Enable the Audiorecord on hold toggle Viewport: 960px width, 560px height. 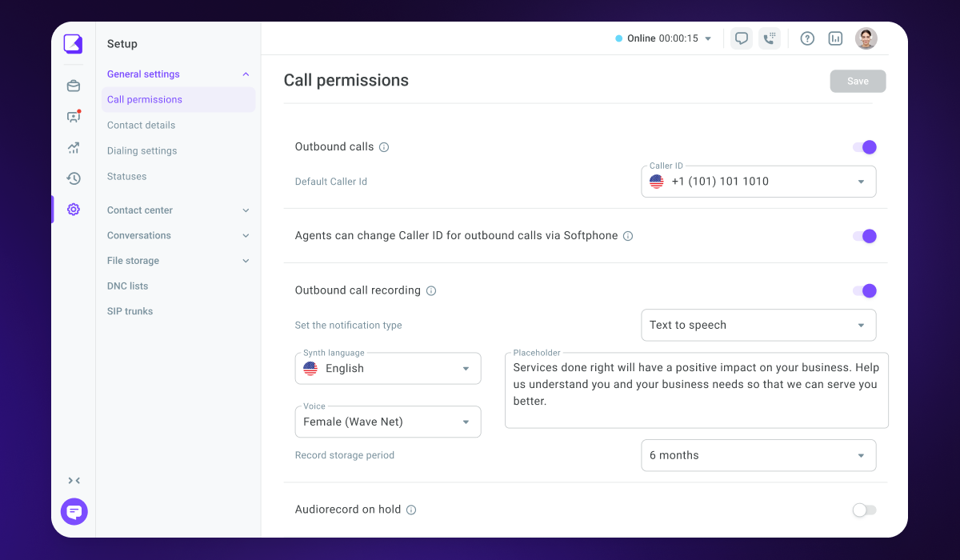point(865,510)
